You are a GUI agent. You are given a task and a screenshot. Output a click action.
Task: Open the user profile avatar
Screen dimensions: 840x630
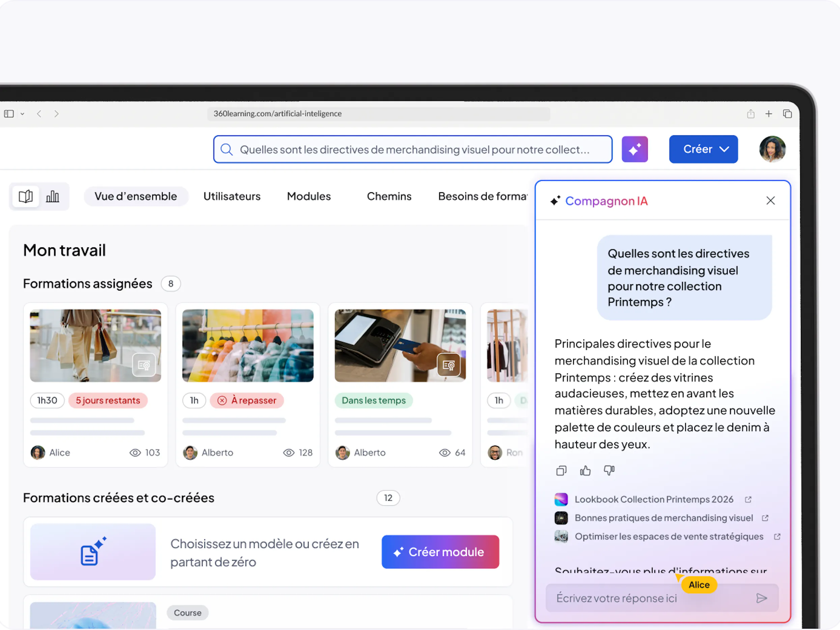[x=772, y=149]
